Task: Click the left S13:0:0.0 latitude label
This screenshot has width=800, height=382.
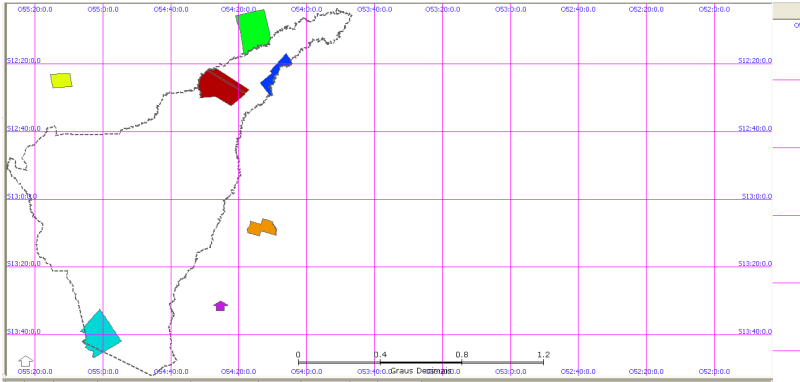Action: [x=21, y=196]
